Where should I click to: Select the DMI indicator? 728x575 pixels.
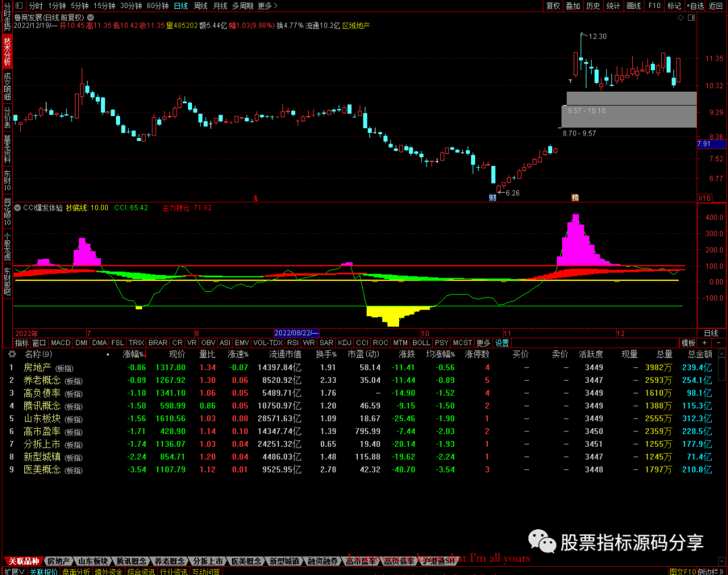(82, 342)
